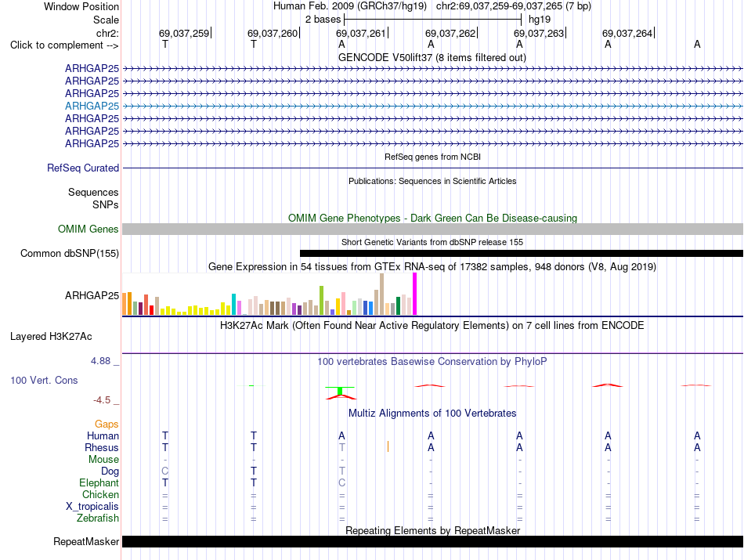Open the H3K27Ac Mark track title
This screenshot has height=560, width=744.
[432, 326]
